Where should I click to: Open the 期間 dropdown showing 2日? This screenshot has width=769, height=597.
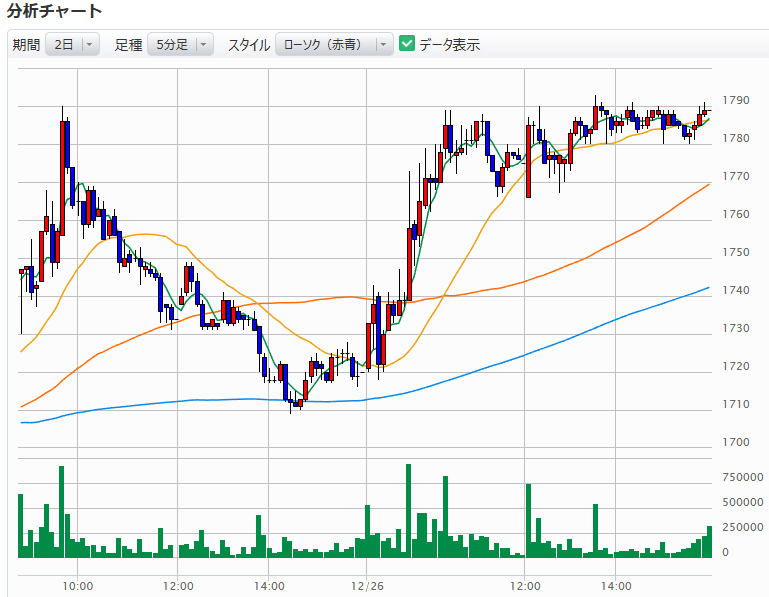click(x=74, y=44)
